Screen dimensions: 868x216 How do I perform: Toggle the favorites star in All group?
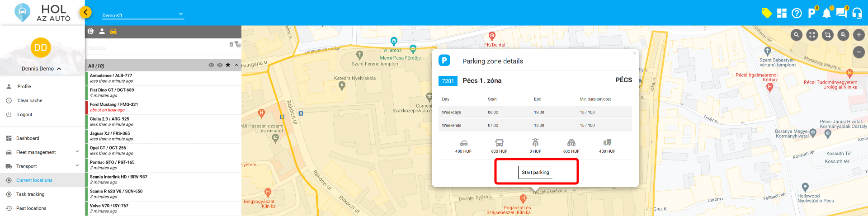point(228,65)
